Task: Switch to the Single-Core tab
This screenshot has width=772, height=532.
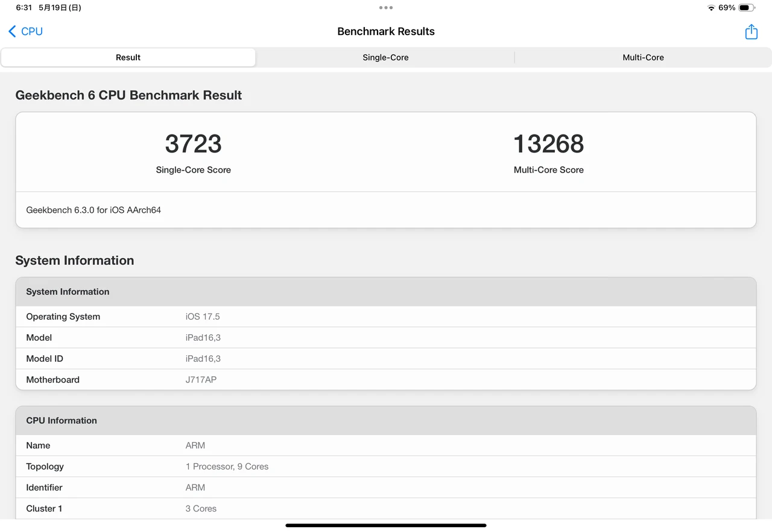Action: tap(385, 57)
